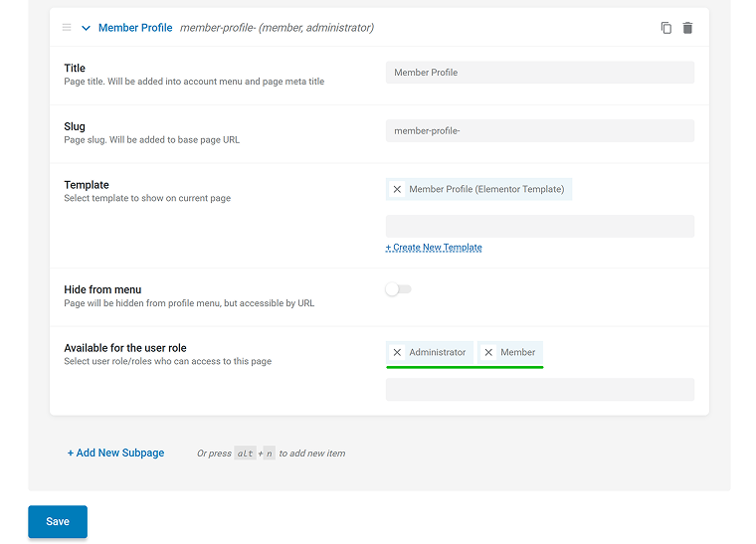Click the Administrator tag label
756x544 pixels.
pyautogui.click(x=438, y=352)
